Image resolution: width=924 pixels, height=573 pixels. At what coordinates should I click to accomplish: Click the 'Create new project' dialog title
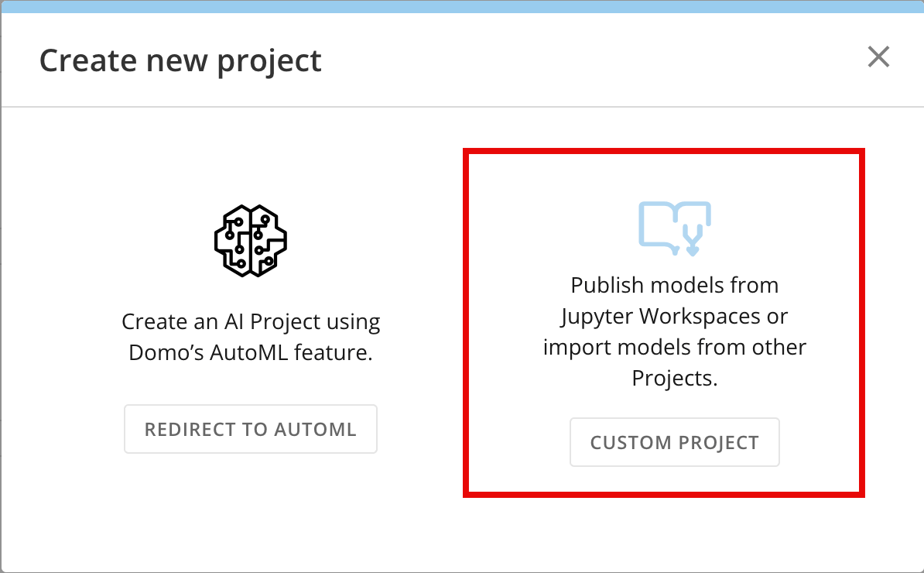click(x=180, y=60)
